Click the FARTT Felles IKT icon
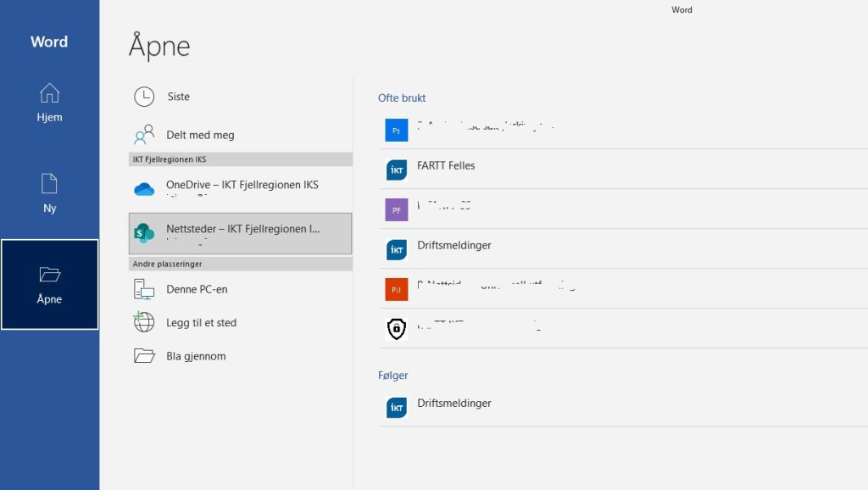 [x=397, y=170]
